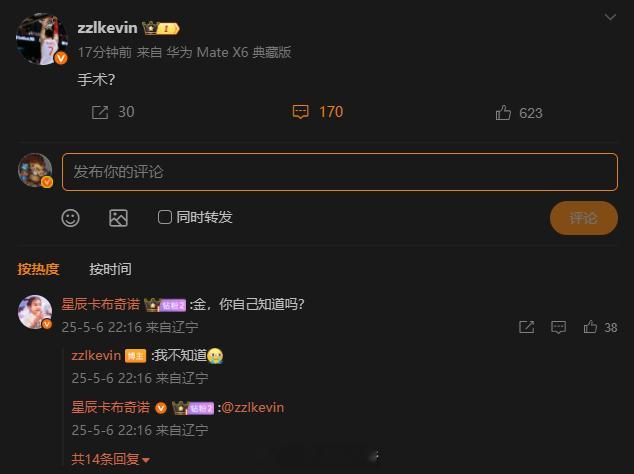Enable the 同时转发 checkbox
Screen dimensions: 634x474
click(165, 217)
